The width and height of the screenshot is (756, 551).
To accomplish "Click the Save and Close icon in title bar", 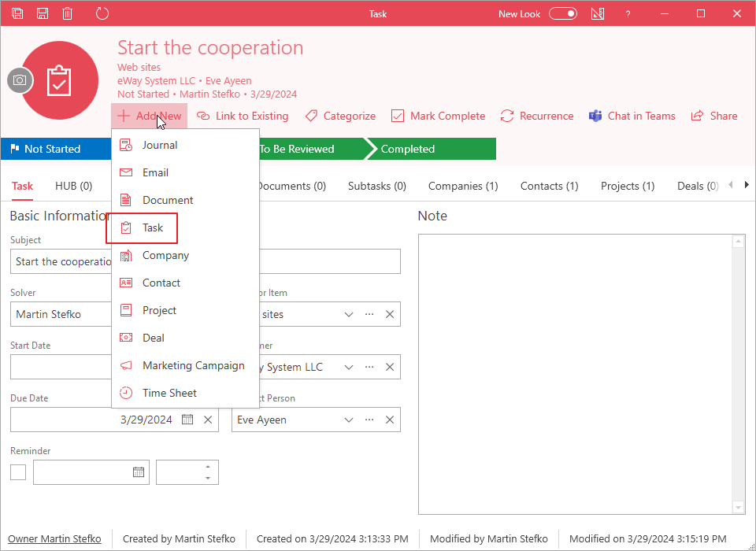I will click(17, 13).
